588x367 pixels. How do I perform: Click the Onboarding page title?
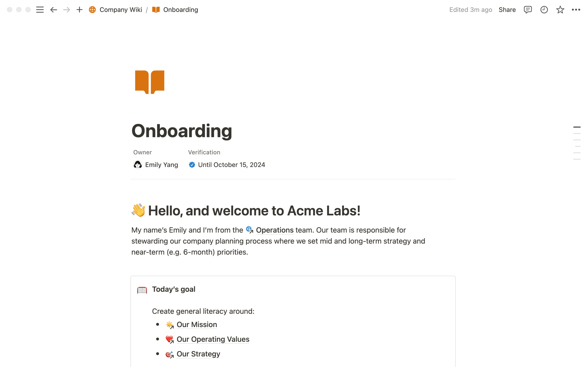[181, 131]
